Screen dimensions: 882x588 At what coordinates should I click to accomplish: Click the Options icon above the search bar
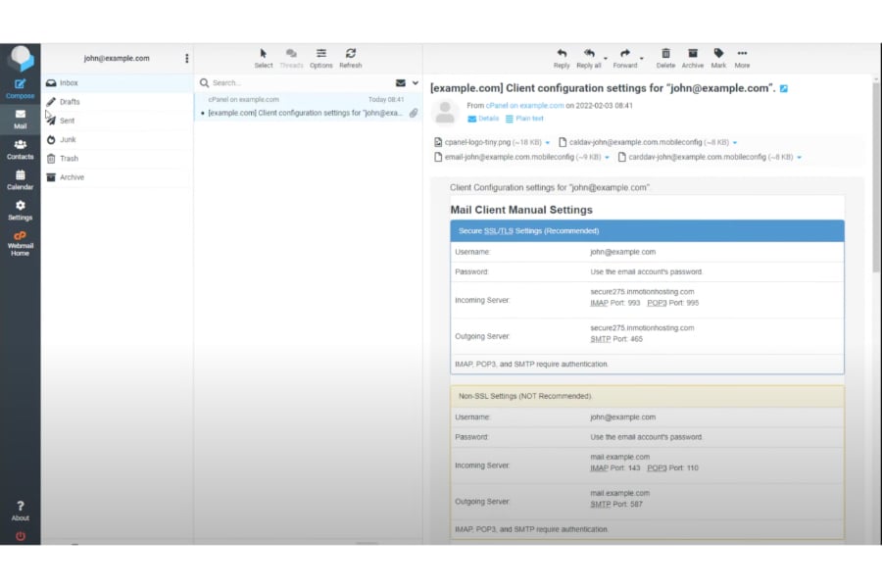(x=320, y=57)
